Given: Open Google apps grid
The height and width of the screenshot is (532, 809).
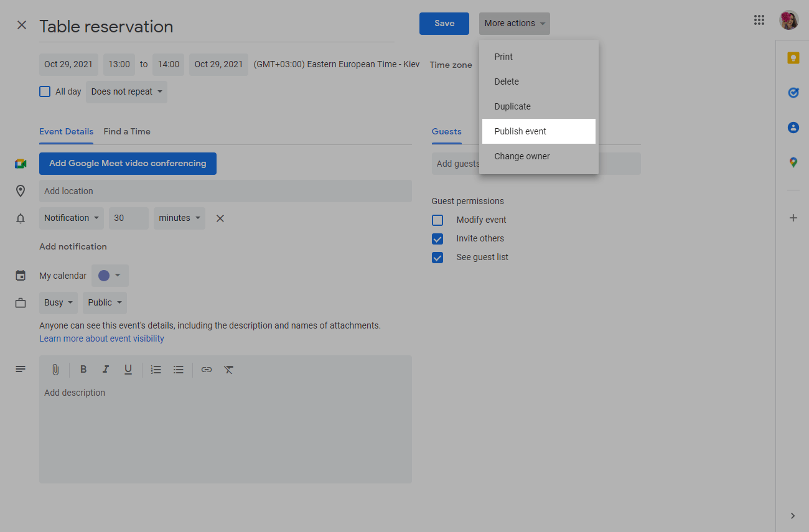Looking at the screenshot, I should click(759, 20).
